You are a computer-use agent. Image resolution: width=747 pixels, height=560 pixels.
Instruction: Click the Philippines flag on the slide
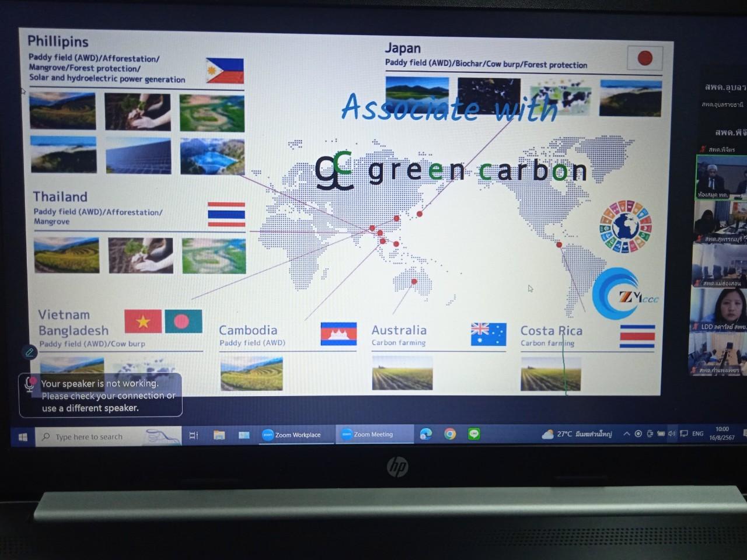tap(225, 71)
